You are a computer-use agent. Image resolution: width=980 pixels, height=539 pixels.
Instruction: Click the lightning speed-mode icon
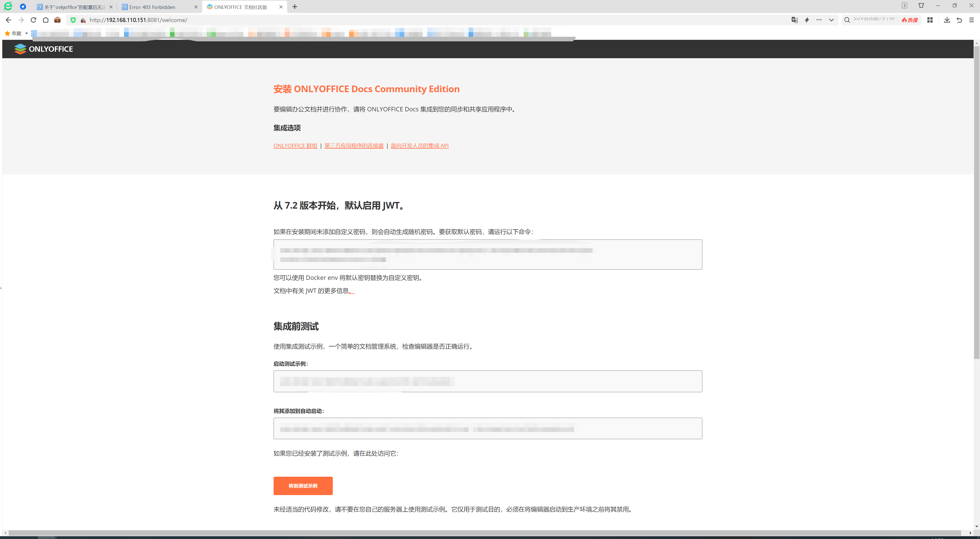tap(807, 20)
